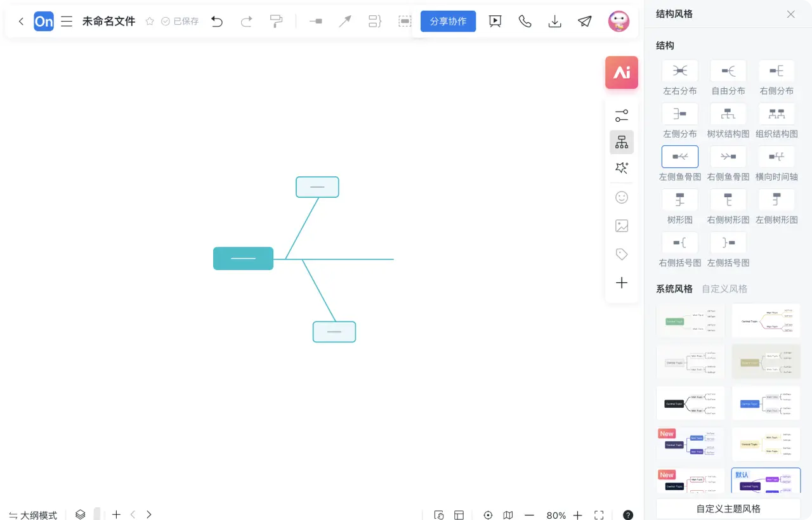Click the download export icon
The image size is (812, 520).
(554, 22)
